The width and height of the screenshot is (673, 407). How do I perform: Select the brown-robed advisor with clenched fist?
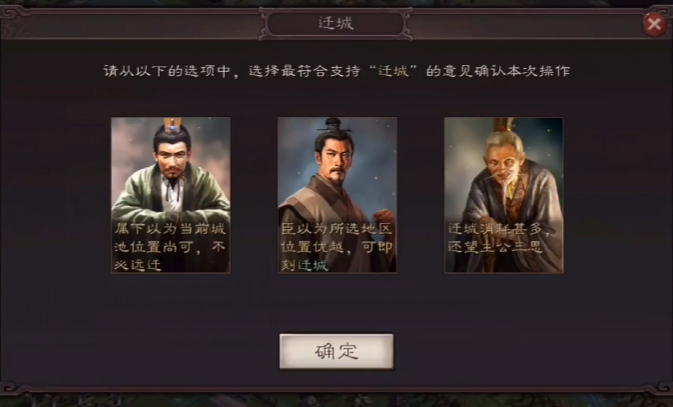click(337, 195)
